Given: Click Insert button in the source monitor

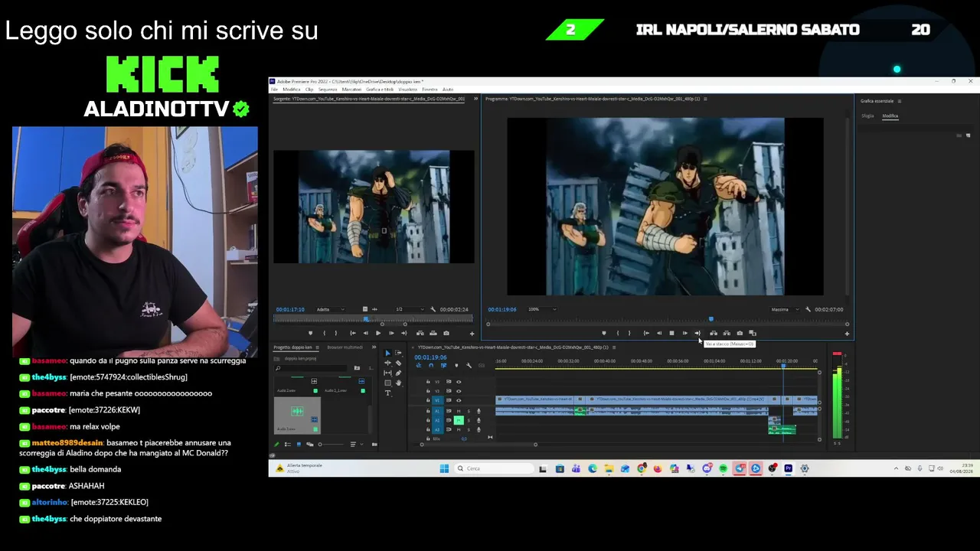Looking at the screenshot, I should [x=420, y=333].
